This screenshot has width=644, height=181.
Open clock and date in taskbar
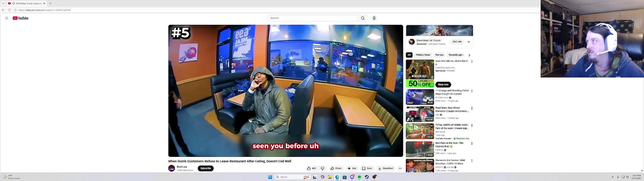tap(636, 177)
